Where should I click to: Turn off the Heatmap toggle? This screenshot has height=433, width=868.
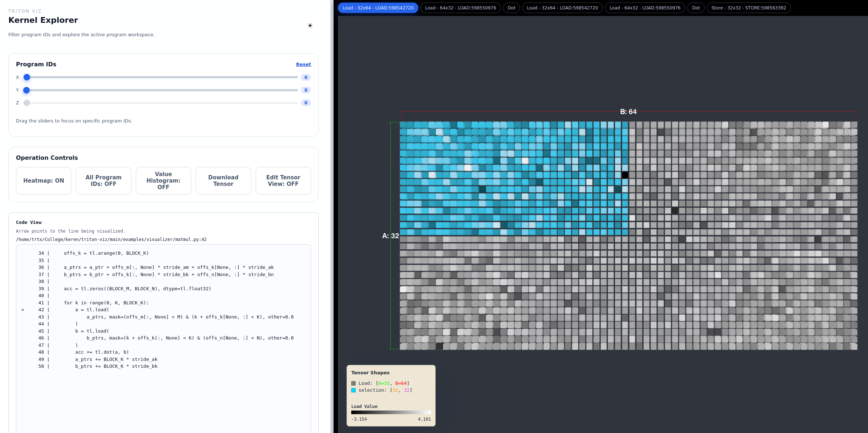[x=43, y=180]
